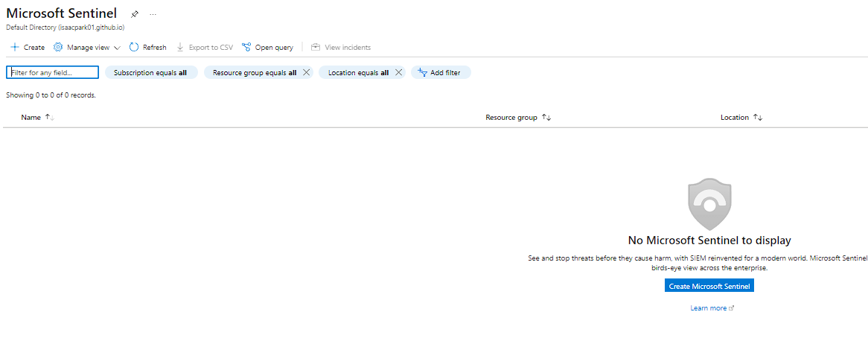The width and height of the screenshot is (868, 341).
Task: Click the Resource group sort arrows
Action: coord(546,118)
